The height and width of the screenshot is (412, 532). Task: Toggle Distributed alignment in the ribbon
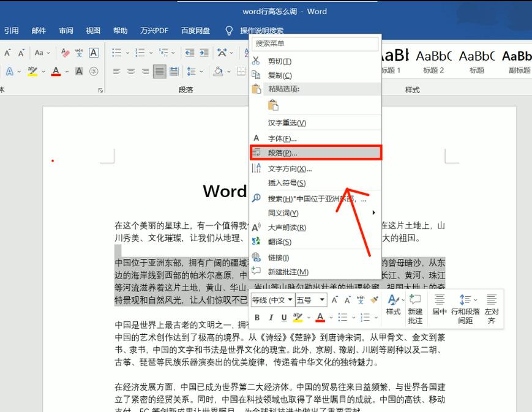pos(174,71)
